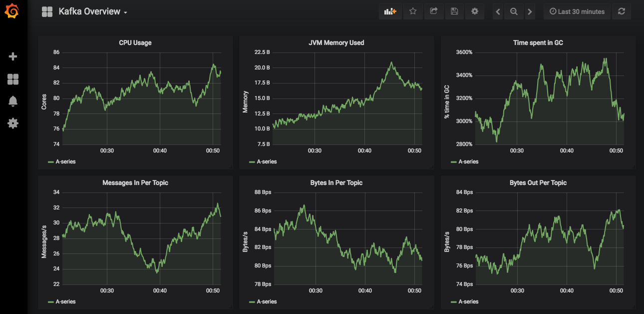Click the dashboard grid icon beside title
644x314 pixels.
click(47, 12)
